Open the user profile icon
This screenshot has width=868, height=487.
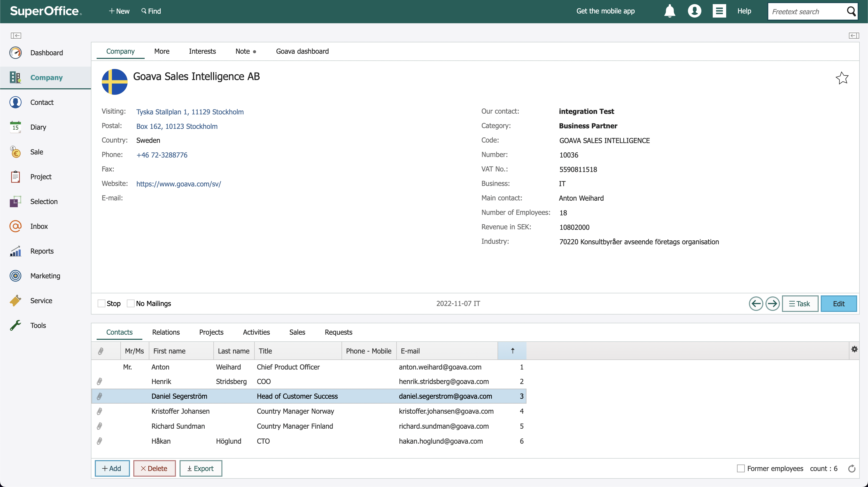[694, 11]
